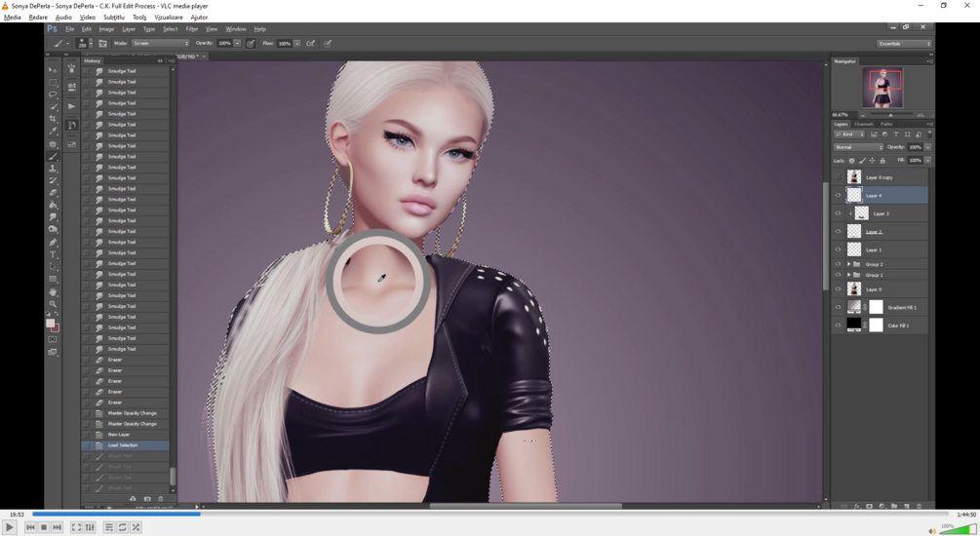980x536 pixels.
Task: Select the Lasso tool
Action: (53, 95)
